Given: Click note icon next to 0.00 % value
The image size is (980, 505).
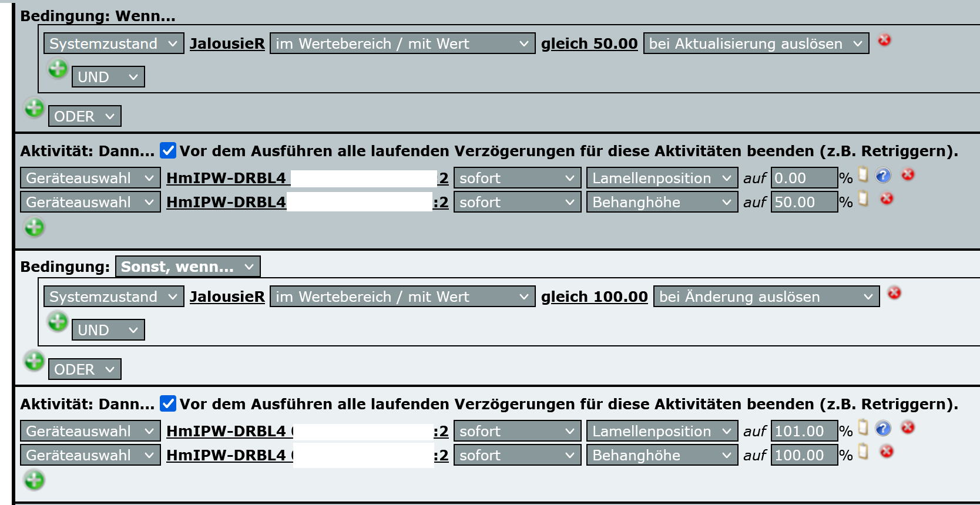Looking at the screenshot, I should click(x=863, y=174).
